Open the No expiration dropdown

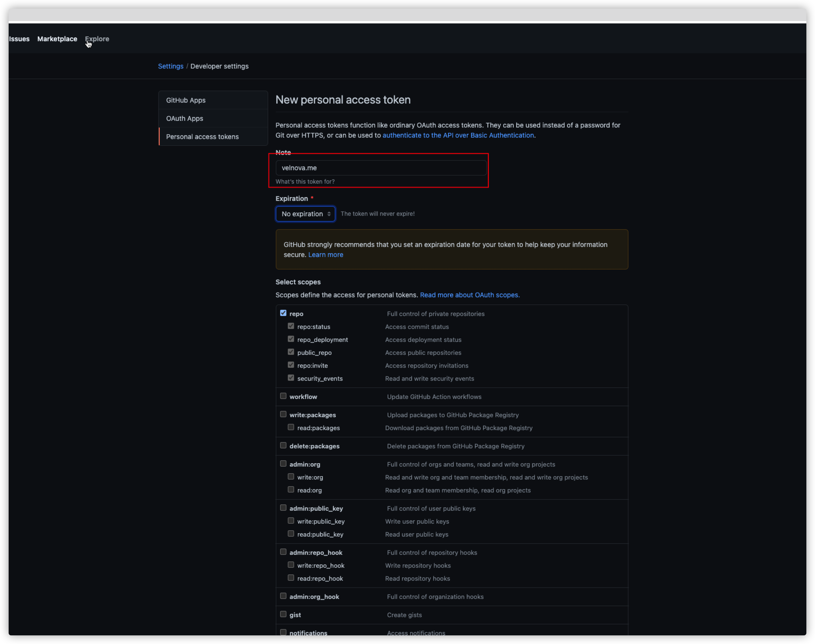pyautogui.click(x=305, y=214)
